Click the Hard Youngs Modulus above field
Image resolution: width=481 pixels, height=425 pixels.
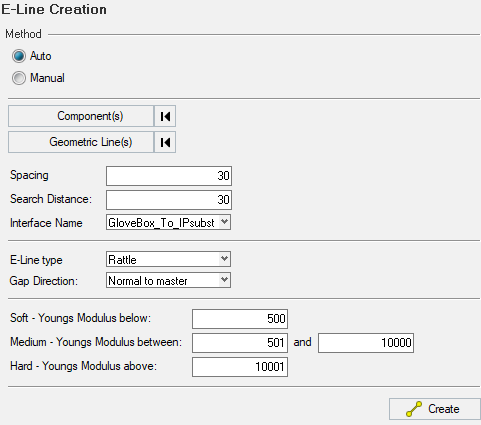click(240, 367)
